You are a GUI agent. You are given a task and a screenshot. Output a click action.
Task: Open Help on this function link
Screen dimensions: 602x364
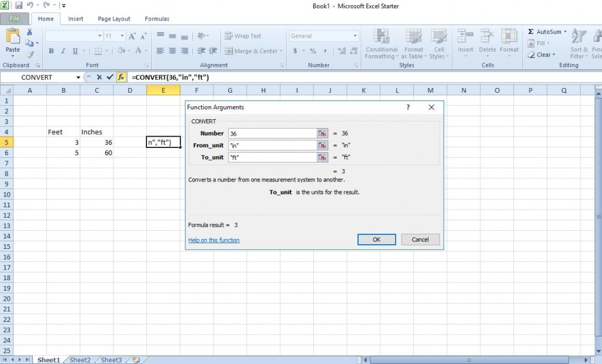[x=214, y=240]
